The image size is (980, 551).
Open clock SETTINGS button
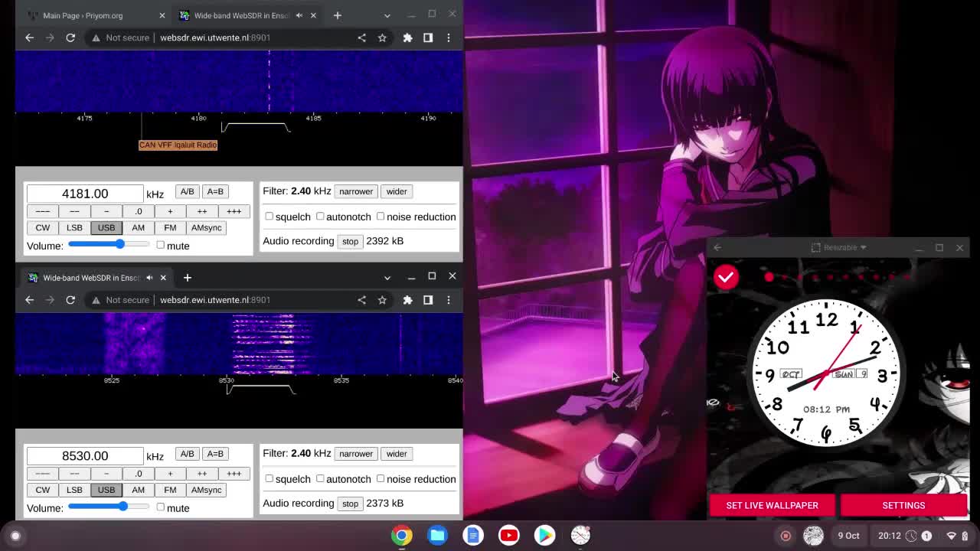click(903, 505)
